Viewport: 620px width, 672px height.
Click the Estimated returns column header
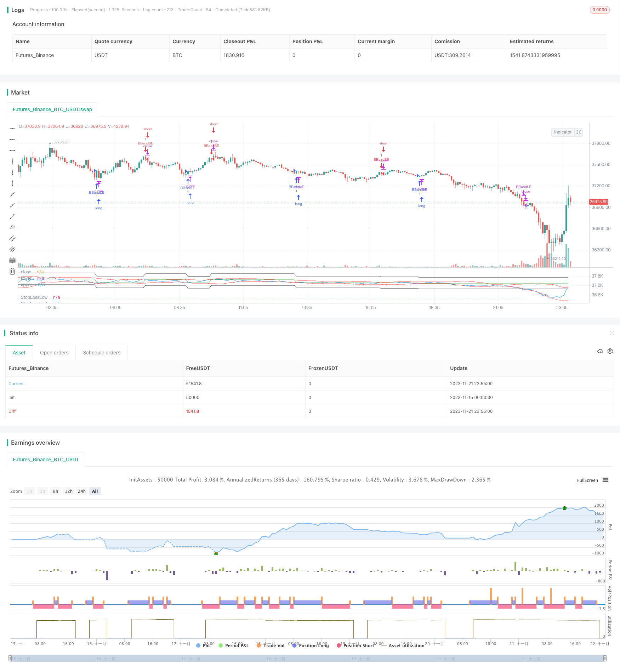531,41
